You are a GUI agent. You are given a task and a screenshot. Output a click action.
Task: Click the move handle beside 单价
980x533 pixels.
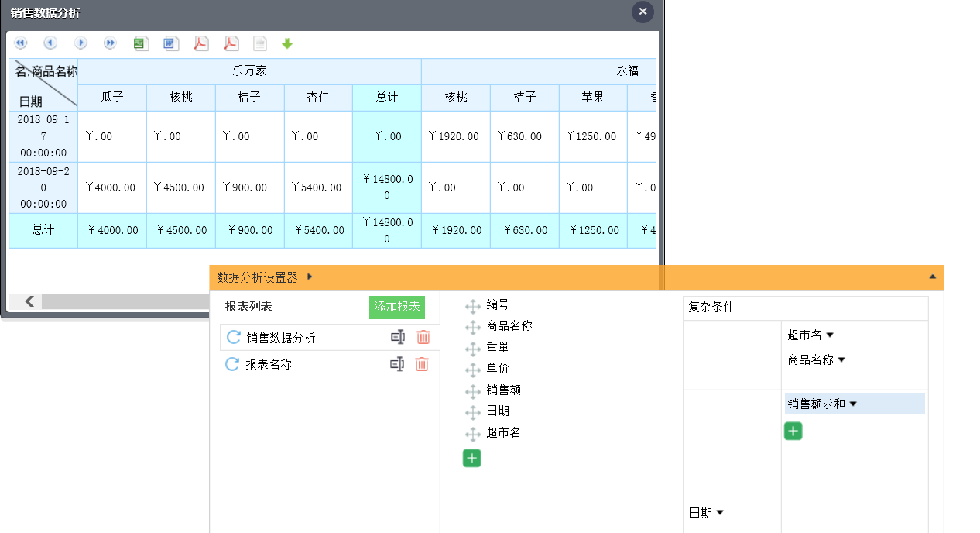pyautogui.click(x=473, y=370)
